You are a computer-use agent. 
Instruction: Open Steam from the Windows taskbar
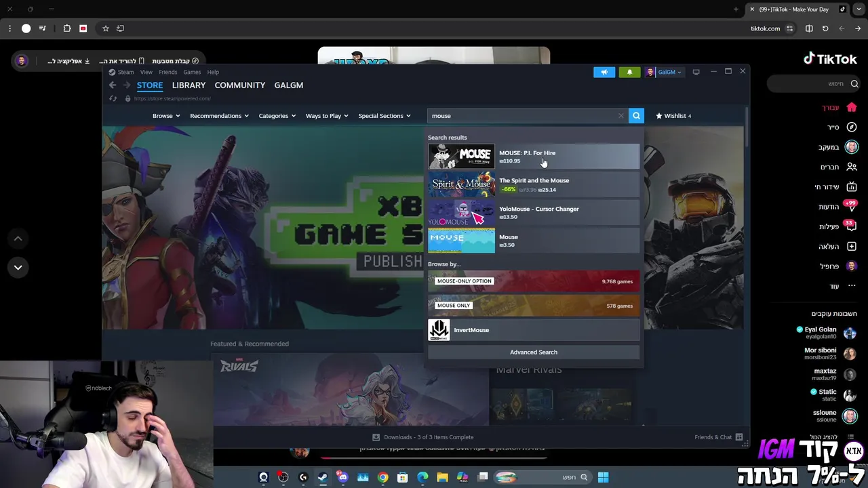coord(323,477)
